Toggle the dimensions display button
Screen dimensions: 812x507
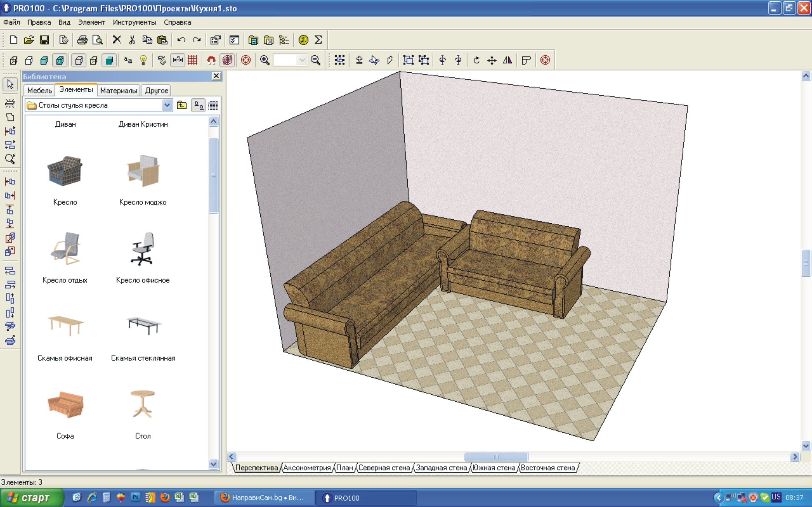177,60
